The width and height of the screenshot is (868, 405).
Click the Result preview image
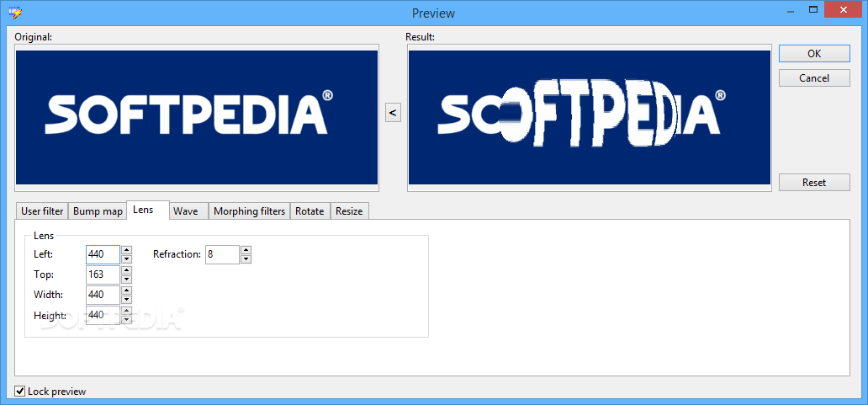coord(590,117)
